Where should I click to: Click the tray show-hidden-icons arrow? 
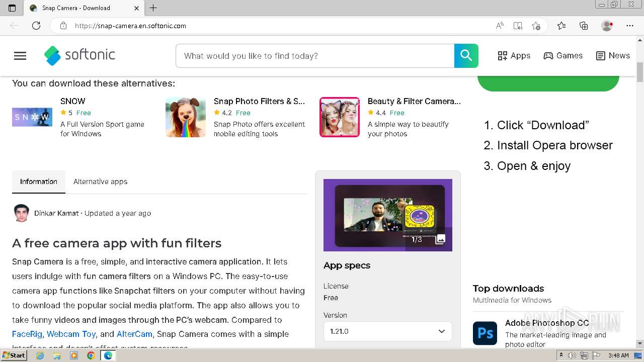[561, 355]
